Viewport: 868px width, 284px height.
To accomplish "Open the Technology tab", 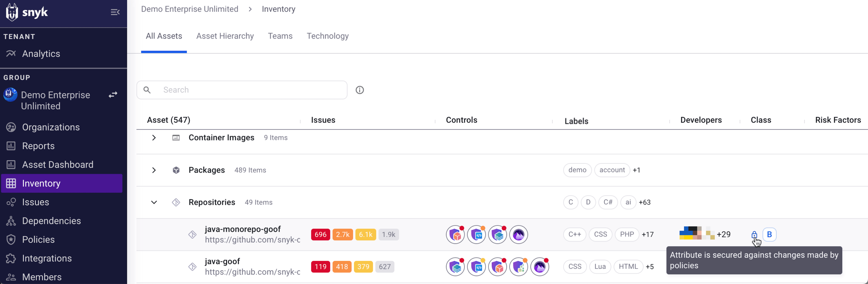I will 327,36.
